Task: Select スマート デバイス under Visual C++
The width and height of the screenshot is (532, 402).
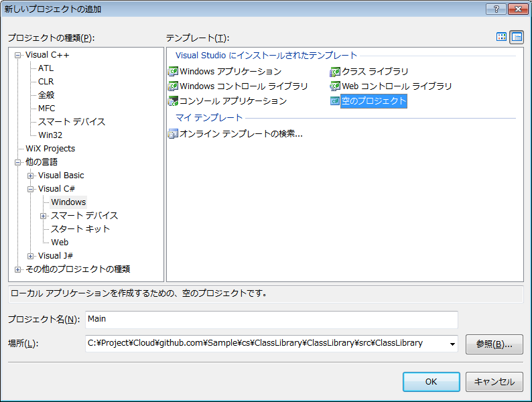Action: click(x=72, y=122)
